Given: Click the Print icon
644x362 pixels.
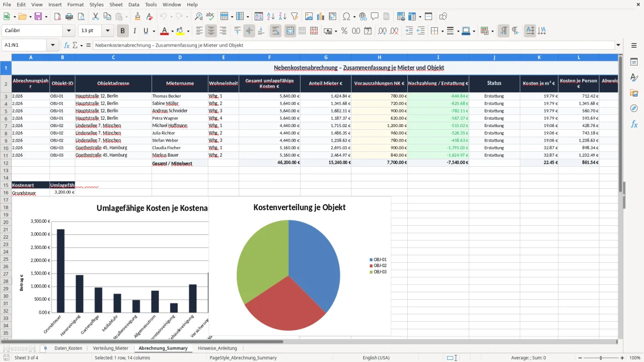Looking at the screenshot, I should click(70, 17).
